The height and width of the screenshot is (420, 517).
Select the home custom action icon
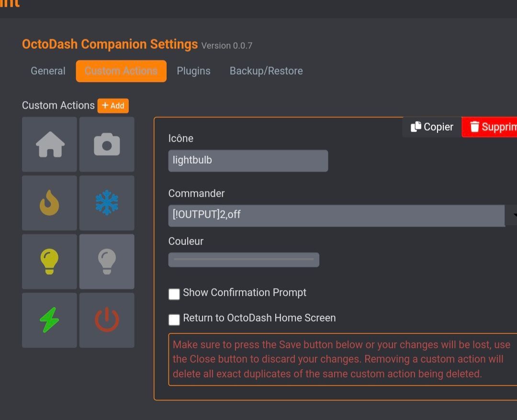(50, 144)
